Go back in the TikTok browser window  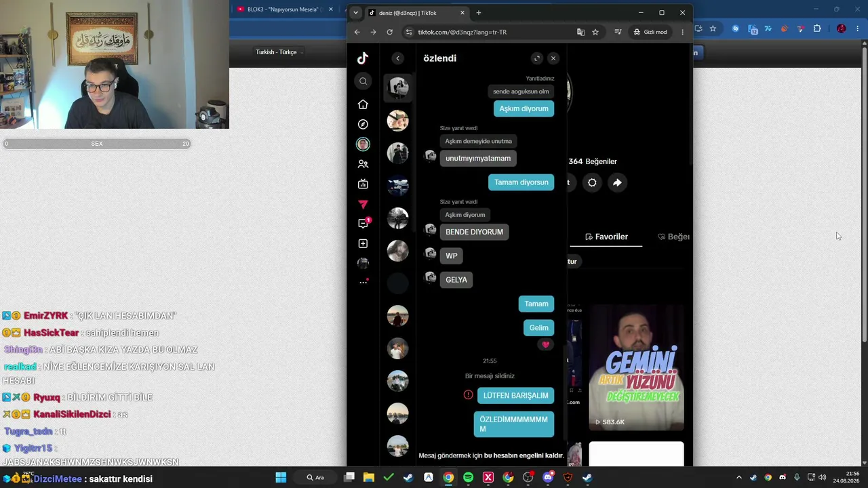[357, 32]
